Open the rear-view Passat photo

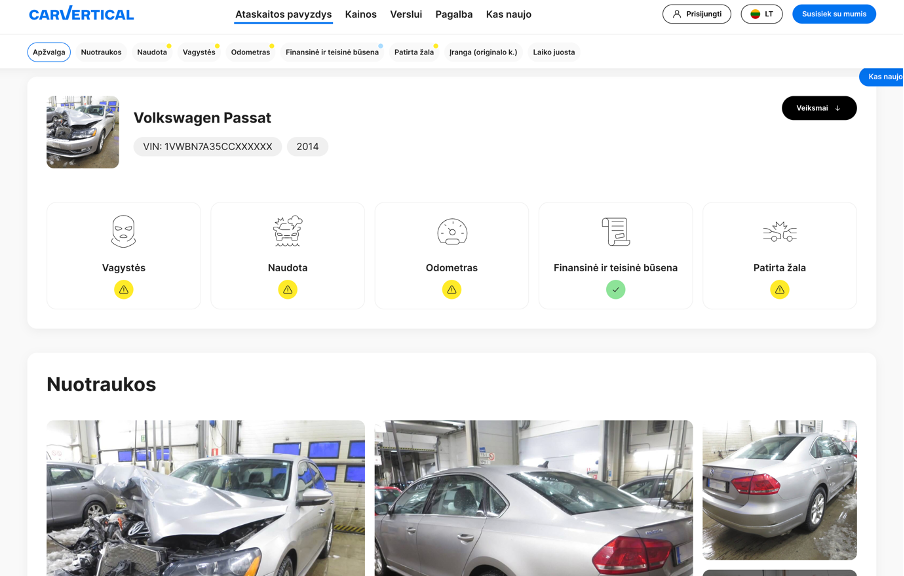779,490
